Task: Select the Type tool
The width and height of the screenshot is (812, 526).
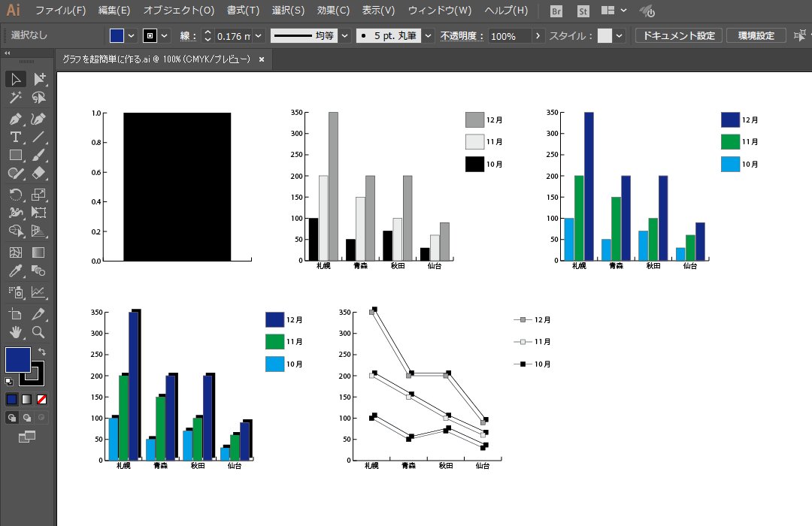Action: click(x=16, y=137)
